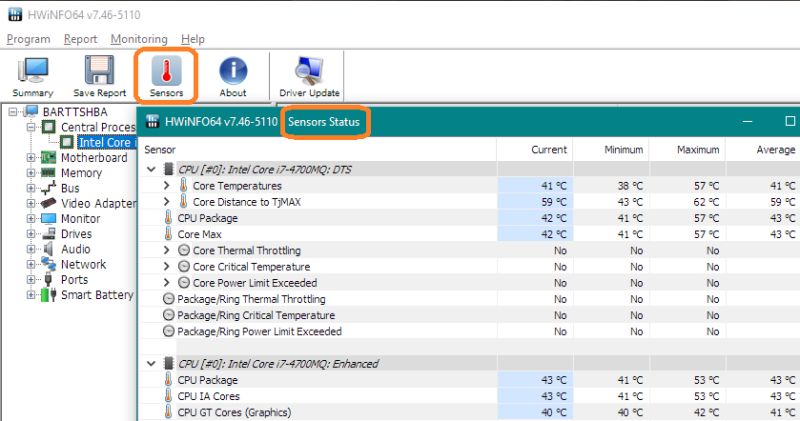Expand the Motherboard tree node
Screen dimensions: 800x421
(x=31, y=158)
